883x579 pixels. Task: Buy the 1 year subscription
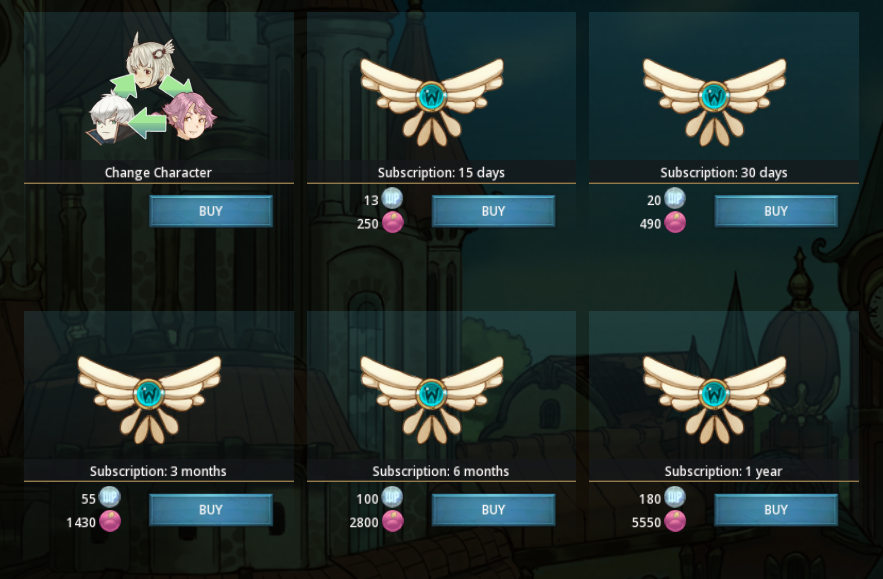(776, 510)
